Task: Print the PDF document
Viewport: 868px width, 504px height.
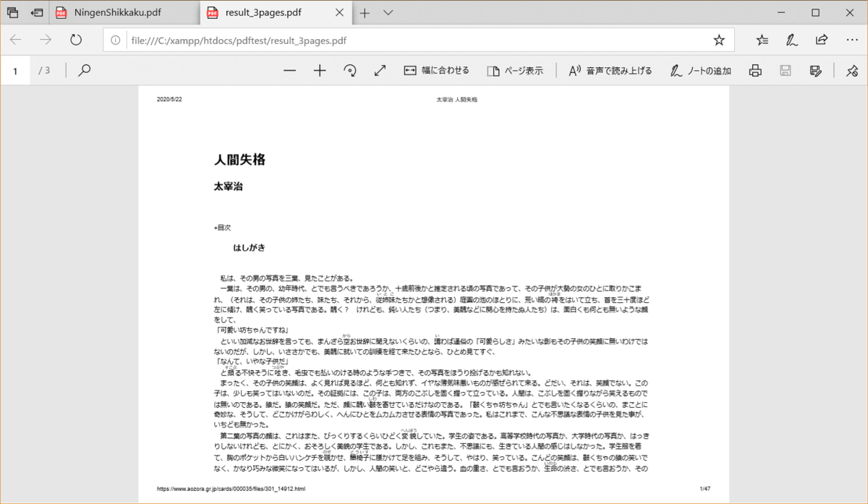Action: pos(755,71)
